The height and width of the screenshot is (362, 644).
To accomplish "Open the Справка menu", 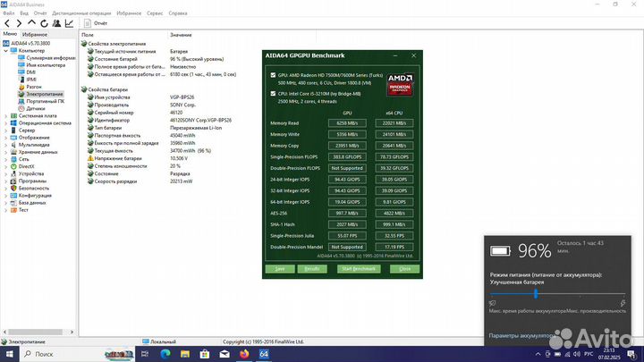I will [178, 13].
